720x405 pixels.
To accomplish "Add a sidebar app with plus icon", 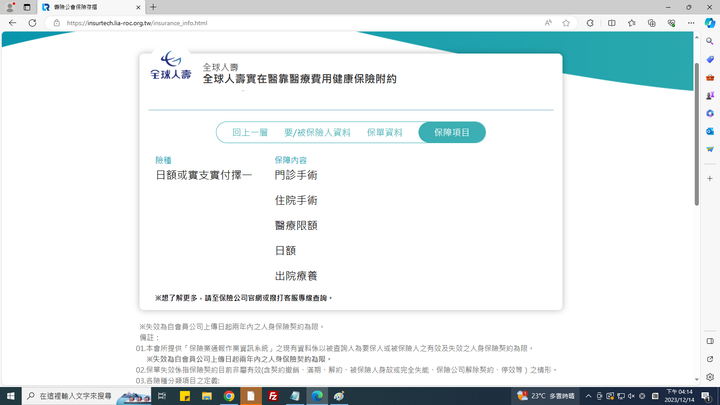I will tap(710, 178).
